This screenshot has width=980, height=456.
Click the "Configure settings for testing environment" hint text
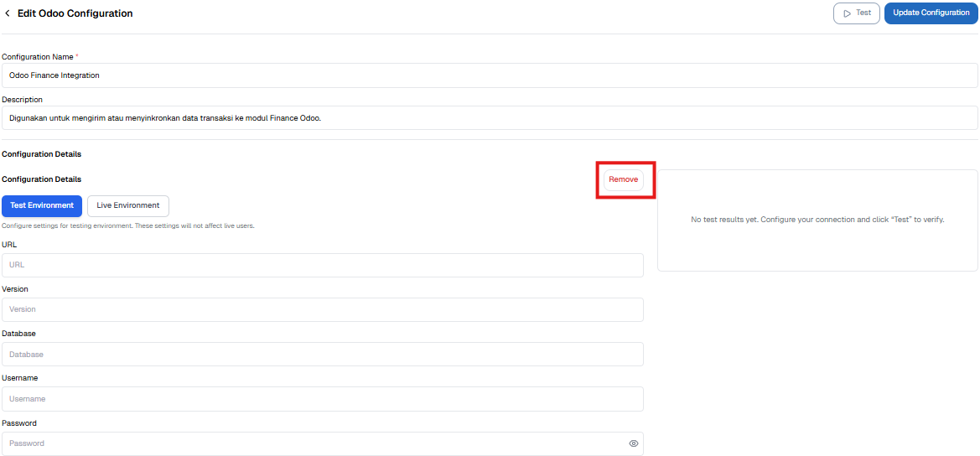coord(128,226)
